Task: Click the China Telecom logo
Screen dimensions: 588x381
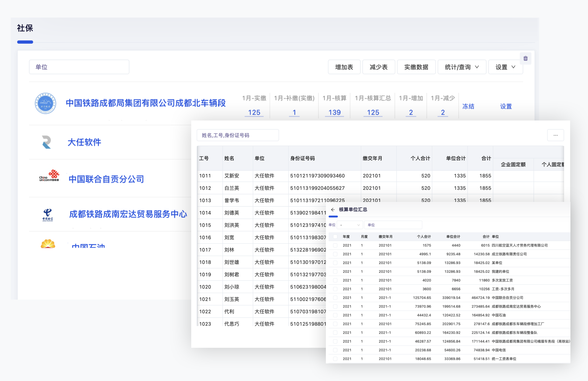Action: tap(47, 215)
